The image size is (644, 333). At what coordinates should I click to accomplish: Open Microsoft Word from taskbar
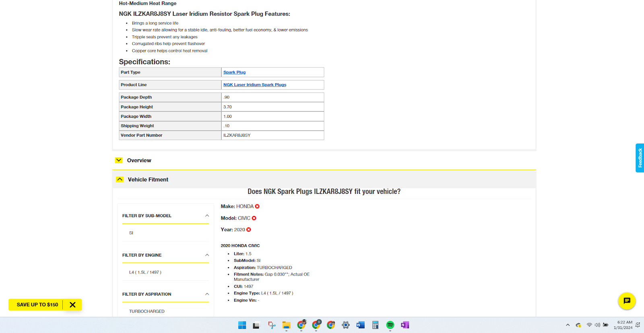(x=360, y=325)
